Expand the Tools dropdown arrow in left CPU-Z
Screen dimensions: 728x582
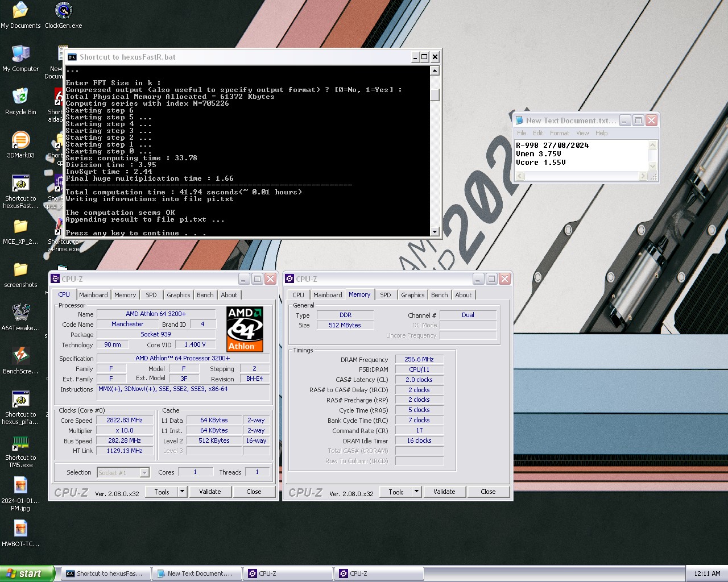pyautogui.click(x=182, y=492)
